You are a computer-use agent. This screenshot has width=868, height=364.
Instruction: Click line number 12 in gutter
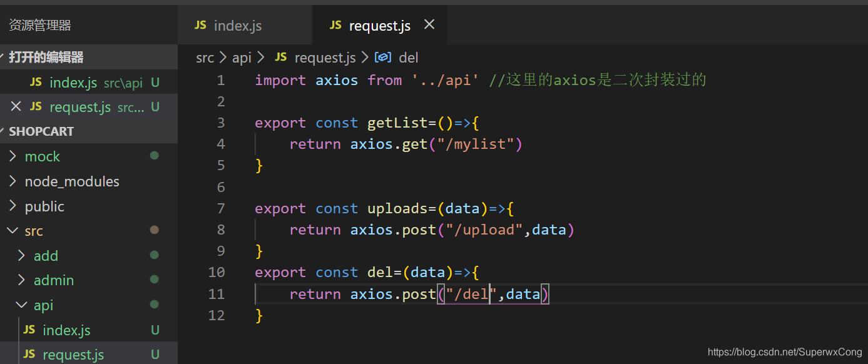point(217,315)
